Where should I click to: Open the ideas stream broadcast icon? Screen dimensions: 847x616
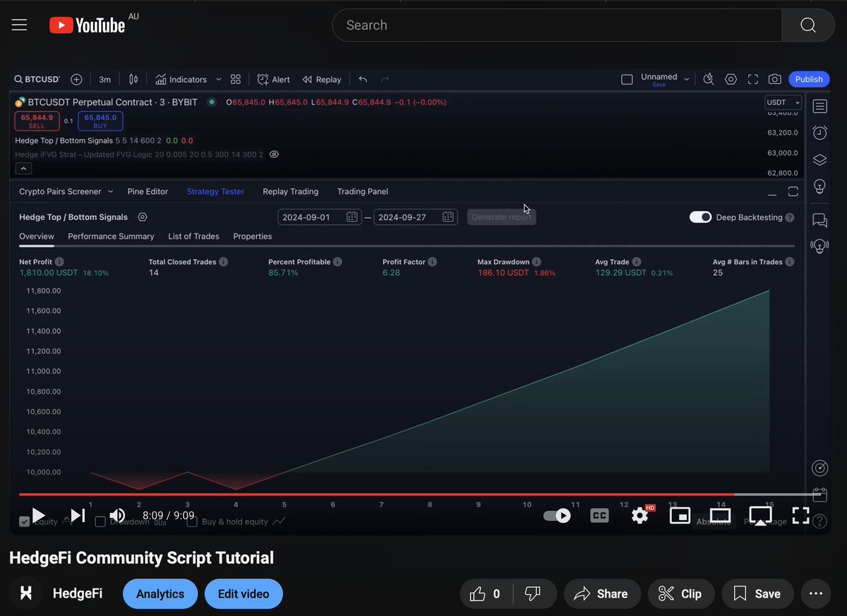[x=819, y=246]
